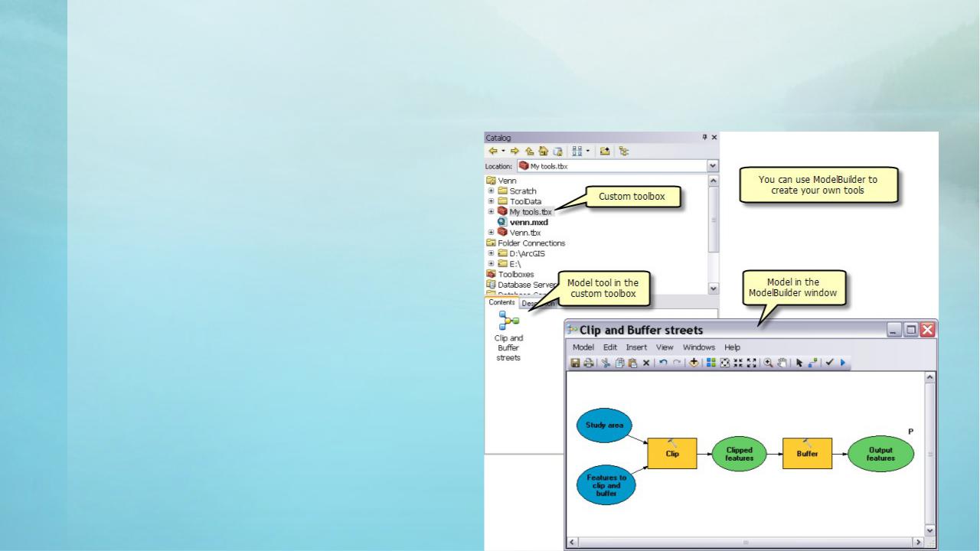Select the Toolboxes node
Image resolution: width=980 pixels, height=551 pixels.
[511, 273]
